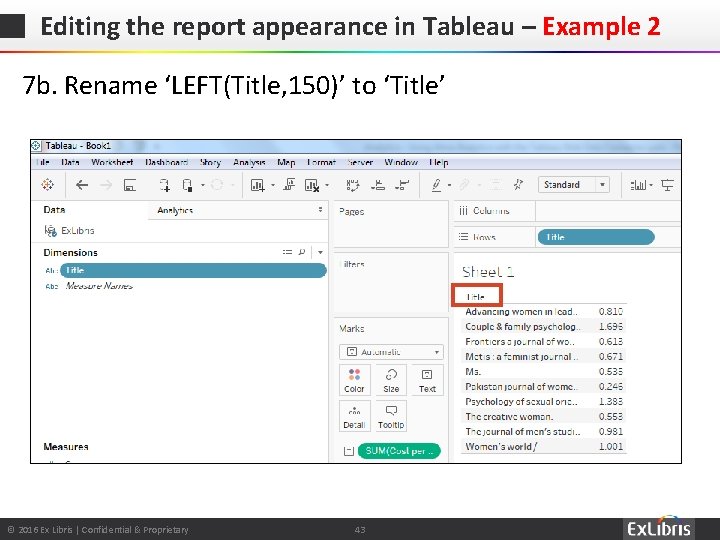The image size is (720, 540).
Task: Click the Tooltip marks button
Action: tap(391, 416)
